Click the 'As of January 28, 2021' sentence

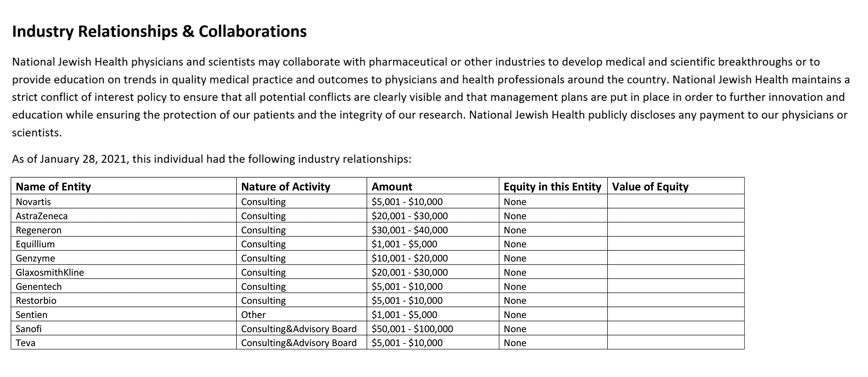[211, 159]
